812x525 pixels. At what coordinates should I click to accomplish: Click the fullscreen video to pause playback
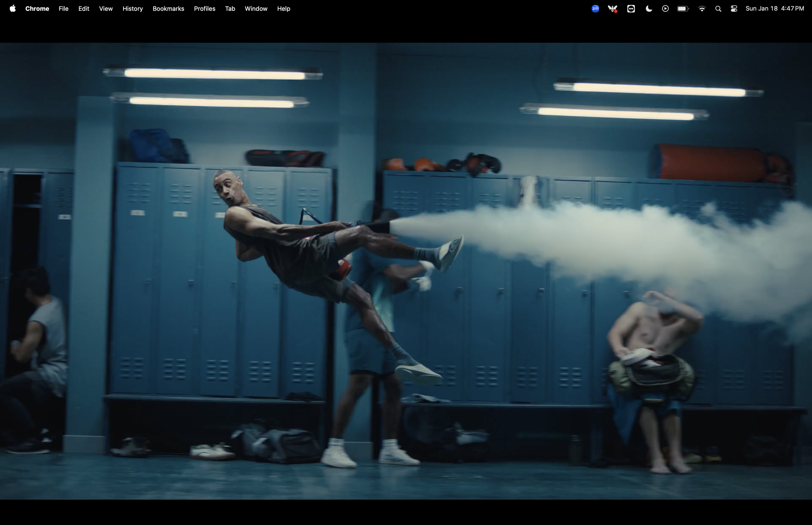click(405, 271)
